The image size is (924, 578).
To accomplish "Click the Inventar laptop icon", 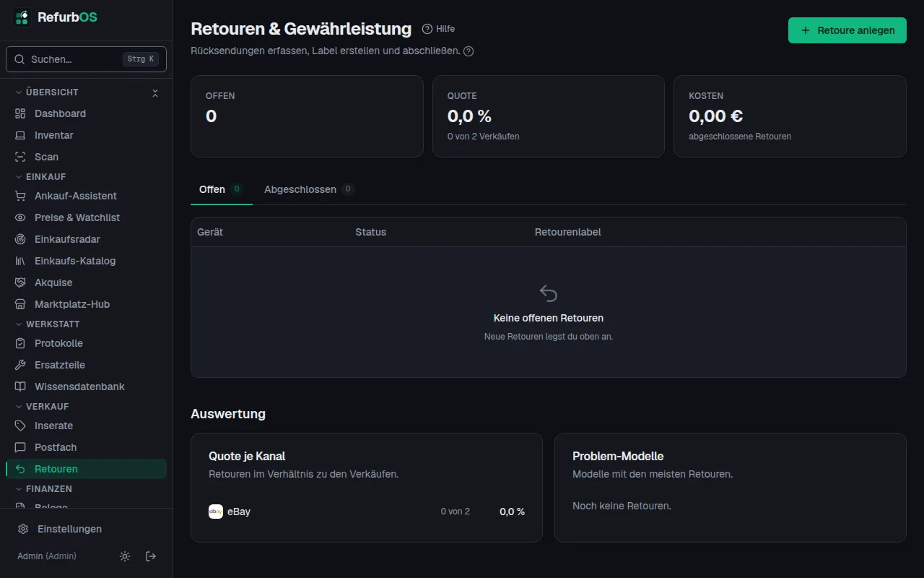I will coord(20,135).
